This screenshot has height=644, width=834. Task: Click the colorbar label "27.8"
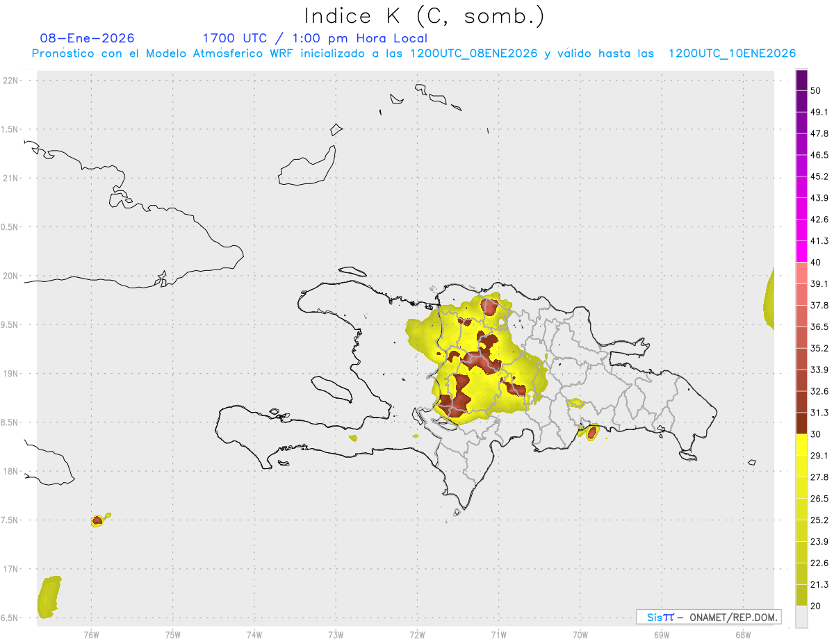(819, 477)
